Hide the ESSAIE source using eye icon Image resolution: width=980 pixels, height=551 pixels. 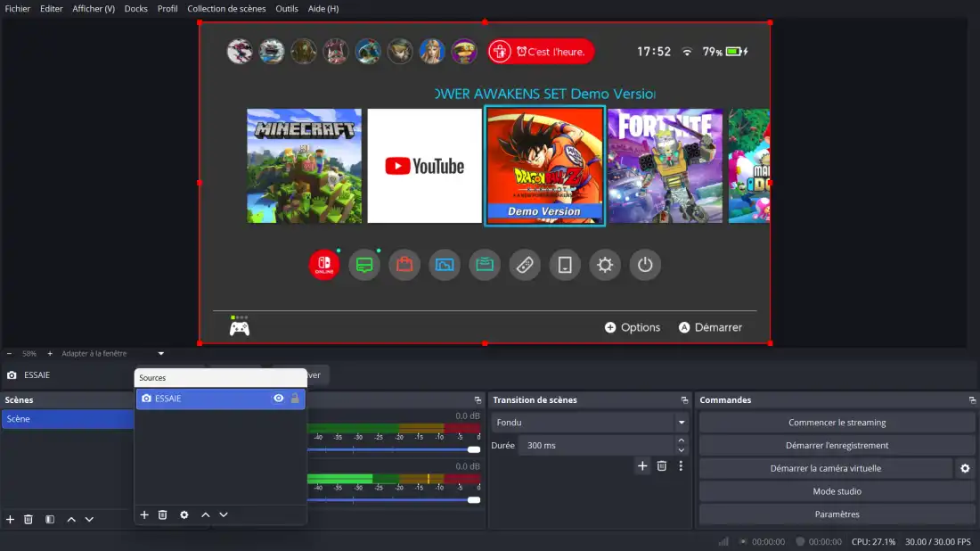(279, 399)
